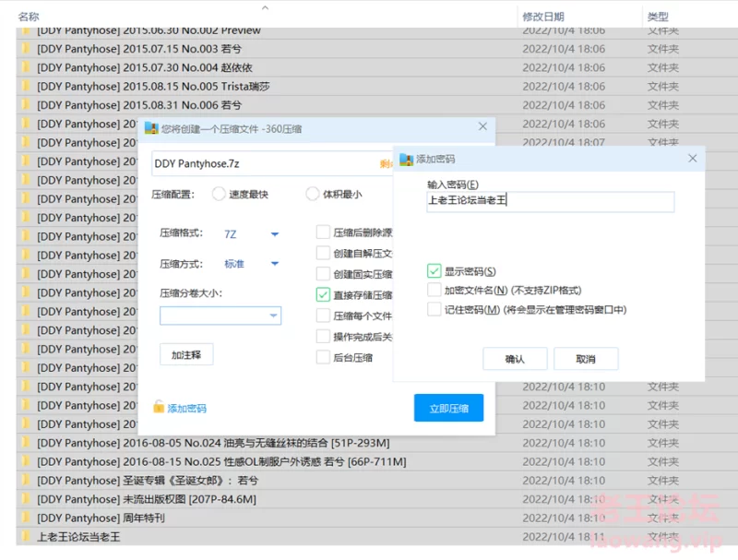Click the 类型 column header
The image size is (738, 560).
pos(658,17)
